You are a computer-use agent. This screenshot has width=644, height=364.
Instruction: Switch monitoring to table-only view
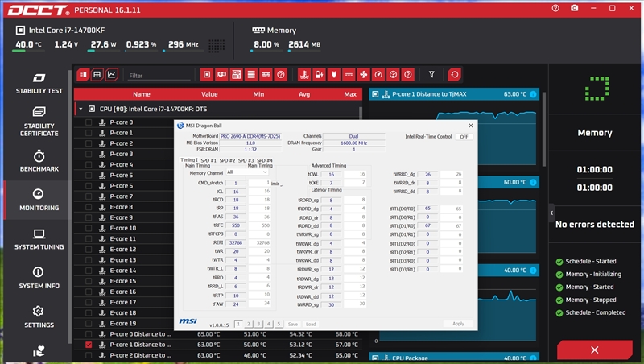click(97, 74)
